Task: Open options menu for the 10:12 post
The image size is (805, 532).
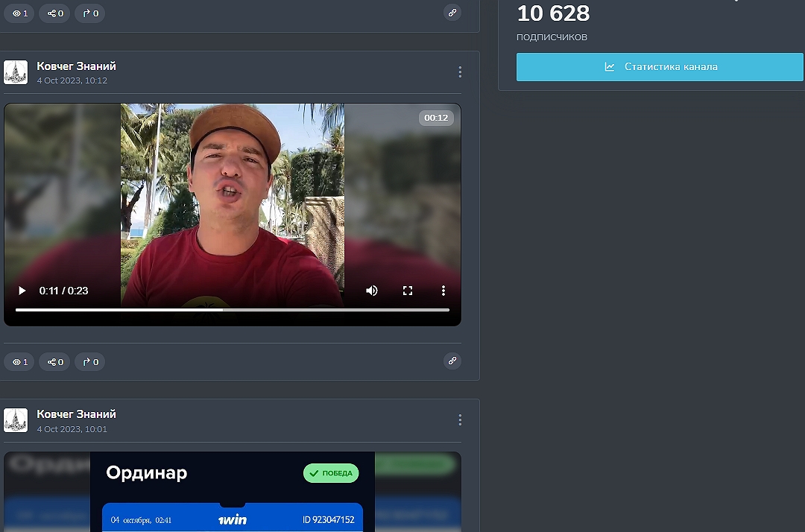Action: [x=460, y=72]
